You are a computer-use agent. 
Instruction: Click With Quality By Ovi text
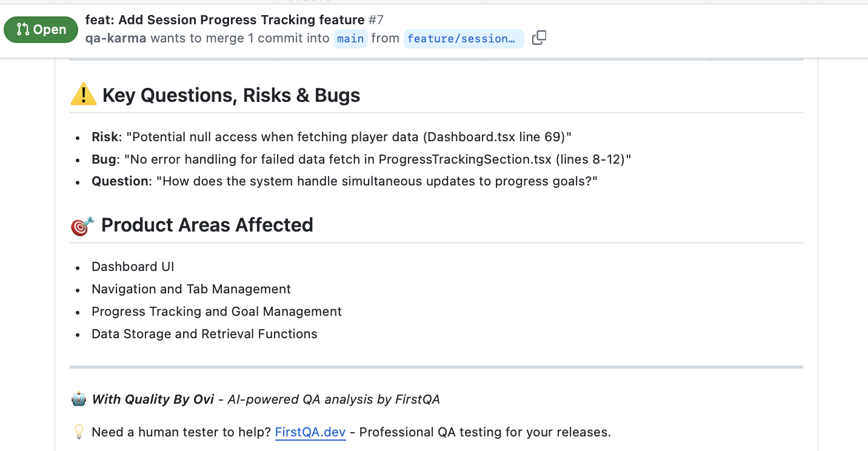[153, 399]
